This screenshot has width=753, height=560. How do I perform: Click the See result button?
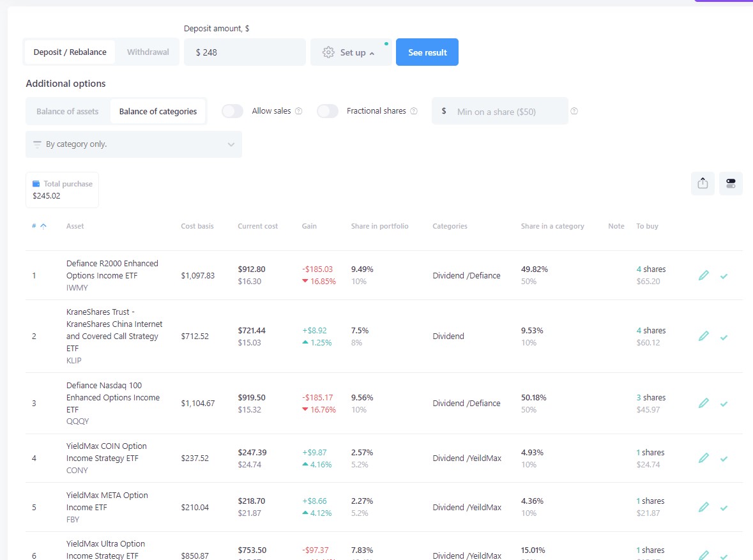(427, 52)
